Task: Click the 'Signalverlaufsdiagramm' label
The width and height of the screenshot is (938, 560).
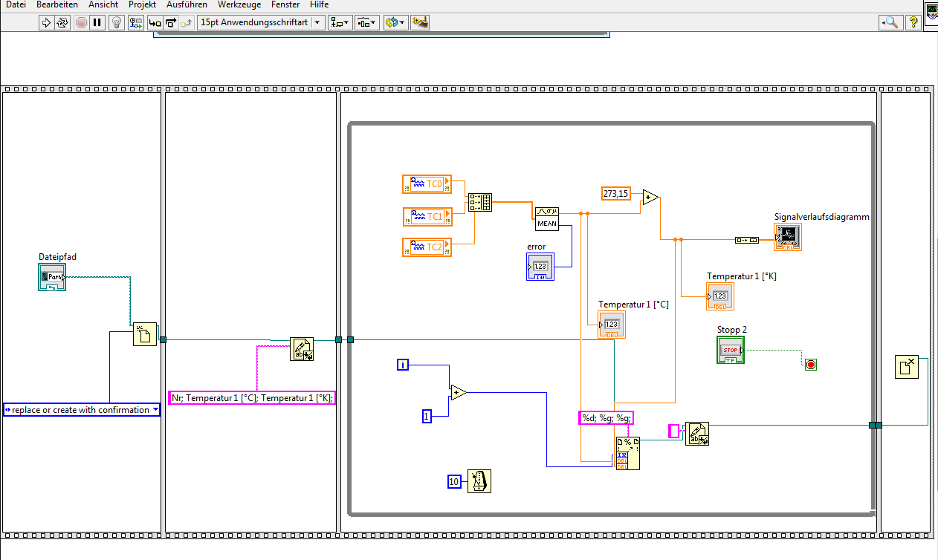Action: pos(822,217)
